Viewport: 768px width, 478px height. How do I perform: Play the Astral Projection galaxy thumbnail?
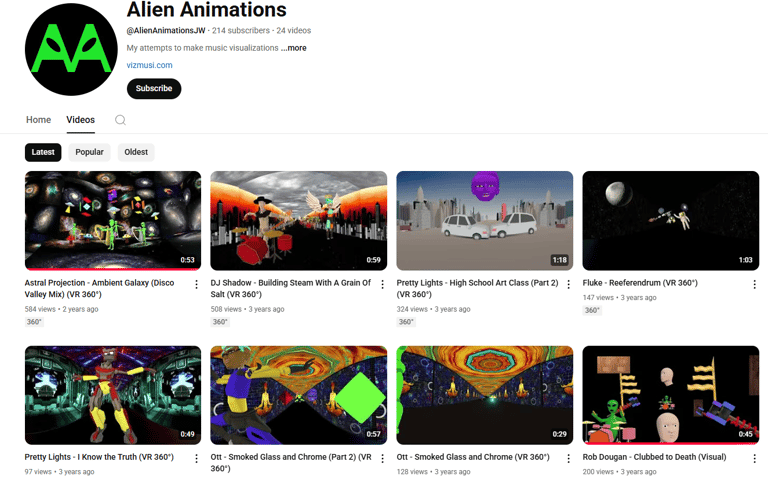pos(113,220)
